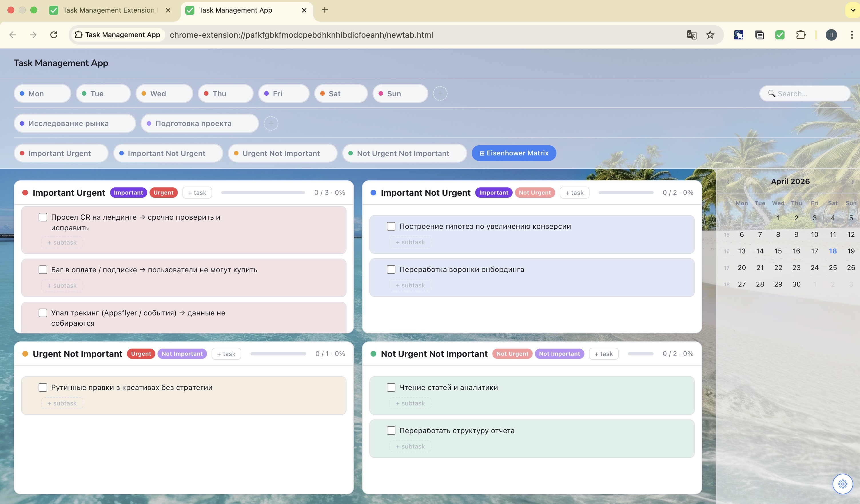Viewport: 860px width, 504px height.
Task: Check the Баг в оплате task
Action: click(x=43, y=270)
